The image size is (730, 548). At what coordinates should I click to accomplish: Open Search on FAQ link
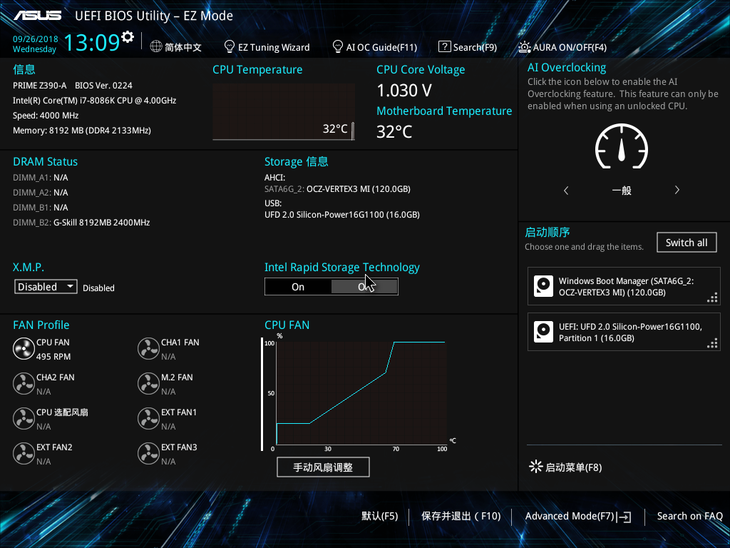(689, 516)
